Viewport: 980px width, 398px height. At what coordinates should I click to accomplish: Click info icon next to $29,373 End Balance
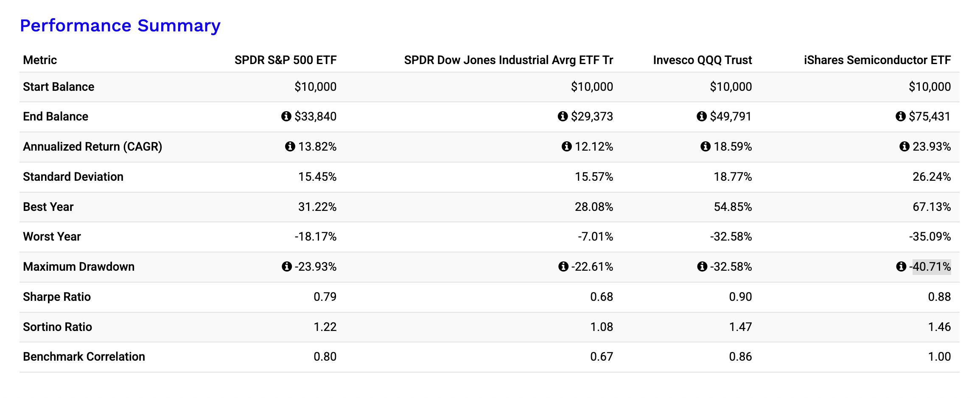(563, 116)
